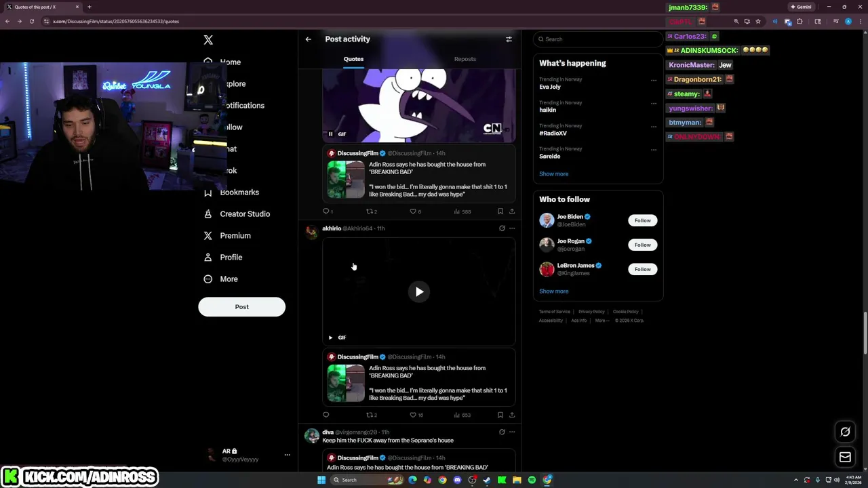Open Spotify from the taskbar

click(x=532, y=480)
